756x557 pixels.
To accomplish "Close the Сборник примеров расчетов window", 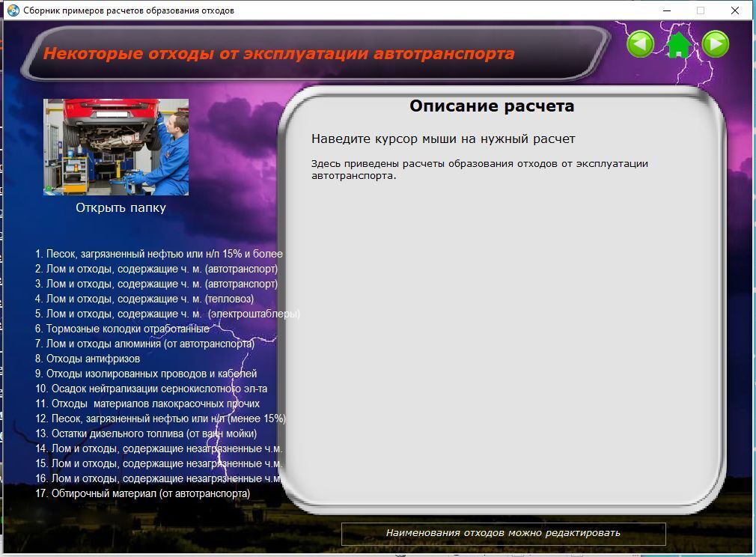I will pos(735,10).
